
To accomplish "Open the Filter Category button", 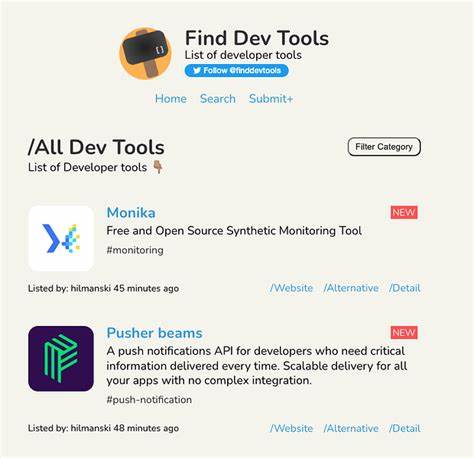I will (384, 147).
